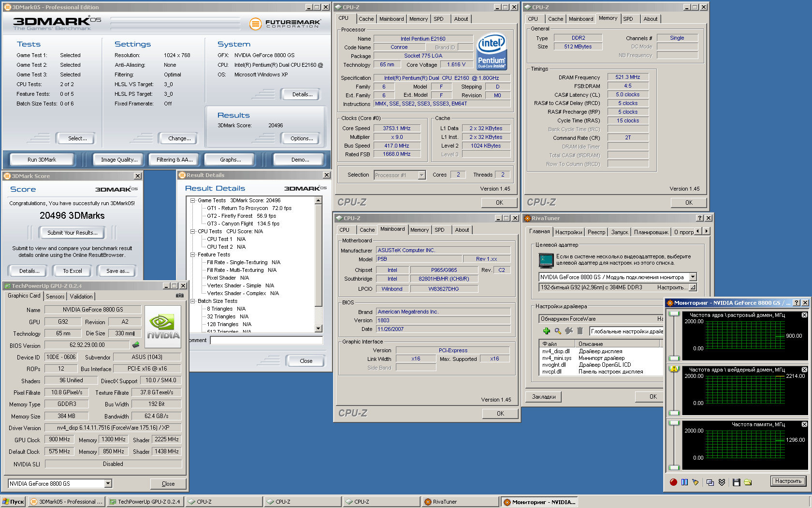
Task: Click the comment input field in Result Details
Action: click(266, 340)
